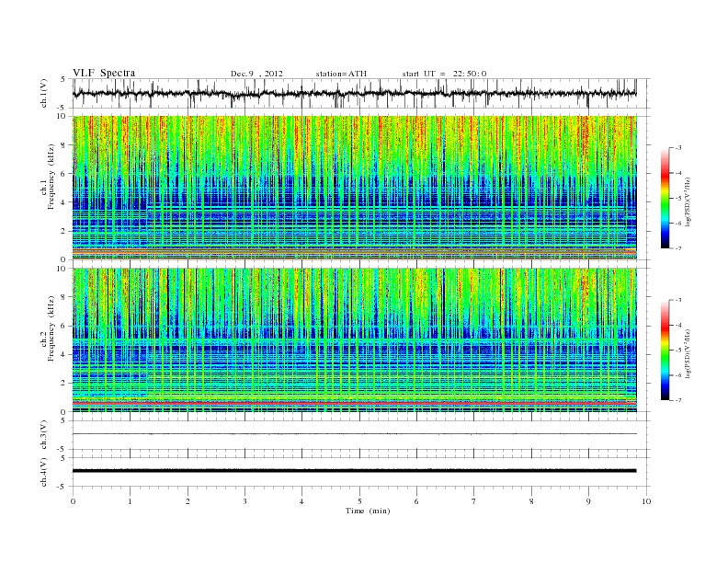Click the 'start UT = 22:50:0' text
This screenshot has width=728, height=563.
(444, 74)
